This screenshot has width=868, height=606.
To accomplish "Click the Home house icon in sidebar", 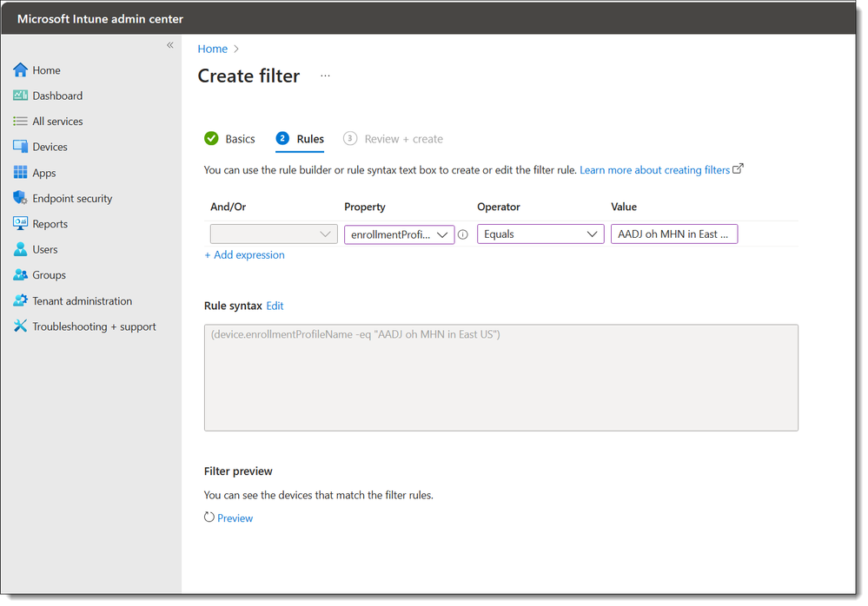I will click(21, 69).
